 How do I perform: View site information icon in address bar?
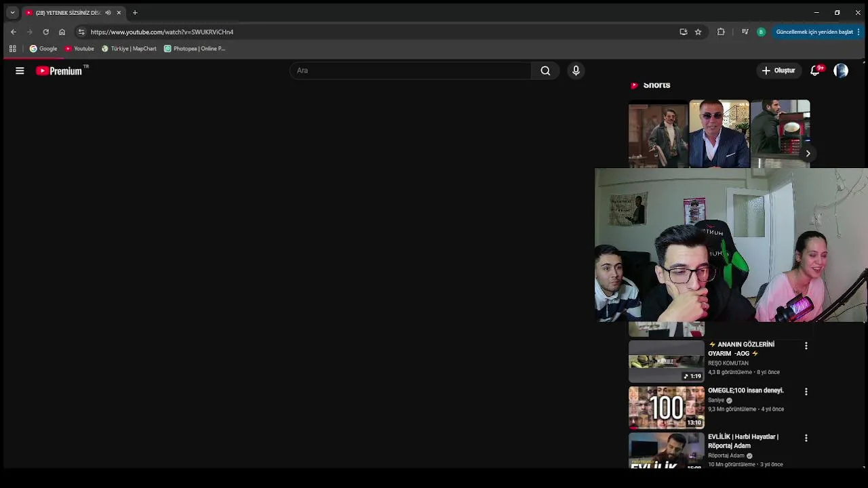(x=81, y=32)
